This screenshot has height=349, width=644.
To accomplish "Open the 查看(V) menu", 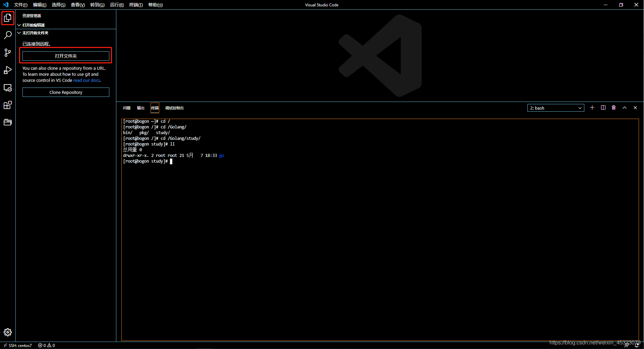I will click(78, 5).
